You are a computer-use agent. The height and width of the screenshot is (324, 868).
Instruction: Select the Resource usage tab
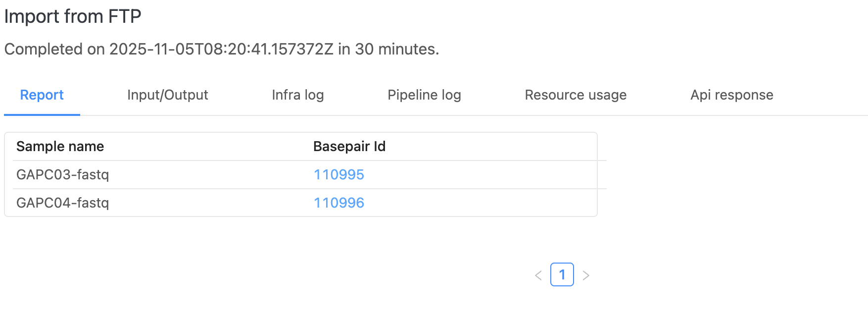click(x=576, y=95)
